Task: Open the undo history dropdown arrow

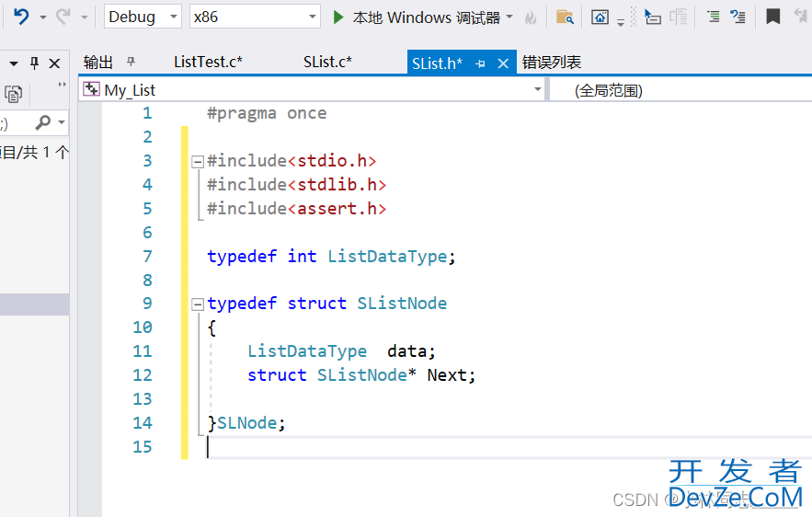Action: pos(43,17)
